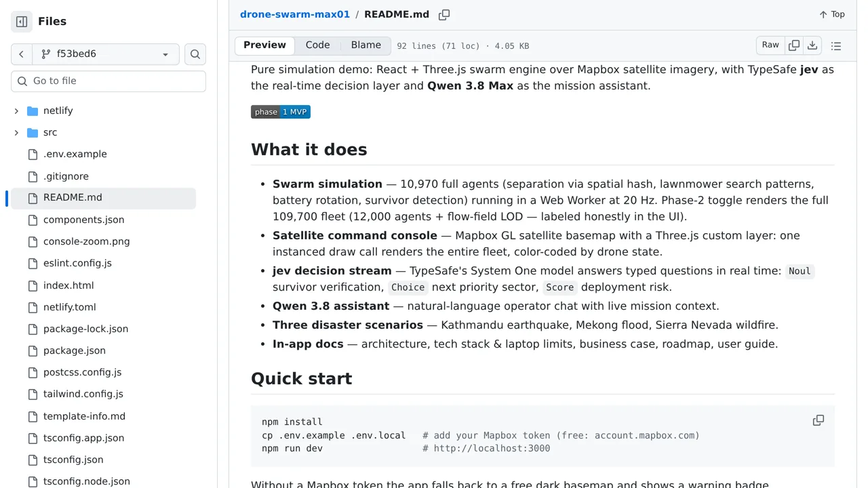Jump to Top of the page
Viewport: 868px width, 488px height.
coord(832,14)
